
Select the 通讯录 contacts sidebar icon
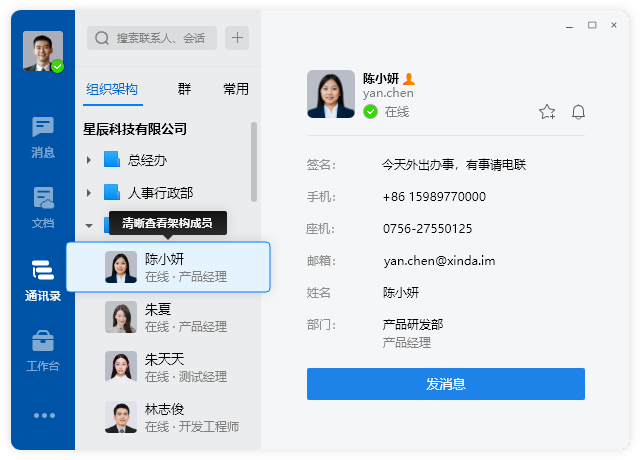[43, 281]
